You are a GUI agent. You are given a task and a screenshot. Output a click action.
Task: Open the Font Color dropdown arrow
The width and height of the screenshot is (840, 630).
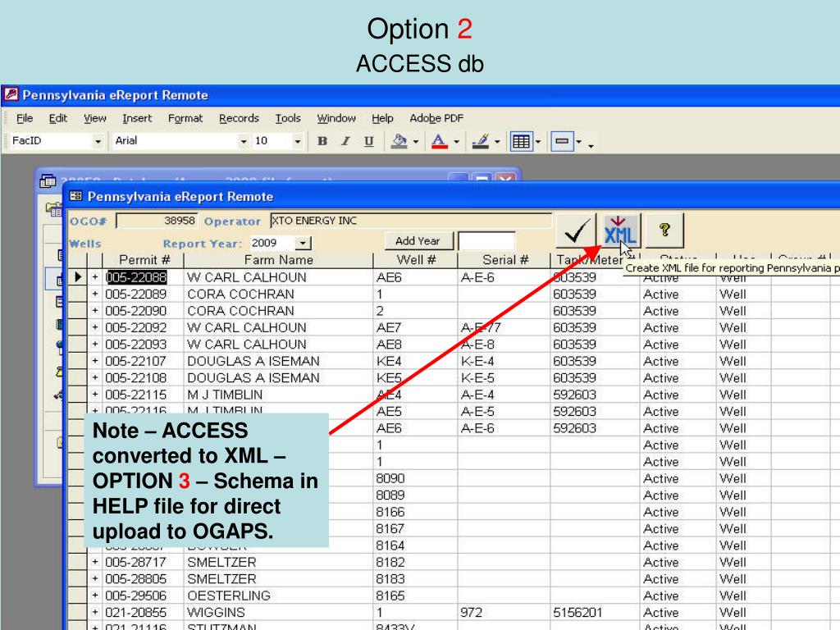(x=456, y=142)
